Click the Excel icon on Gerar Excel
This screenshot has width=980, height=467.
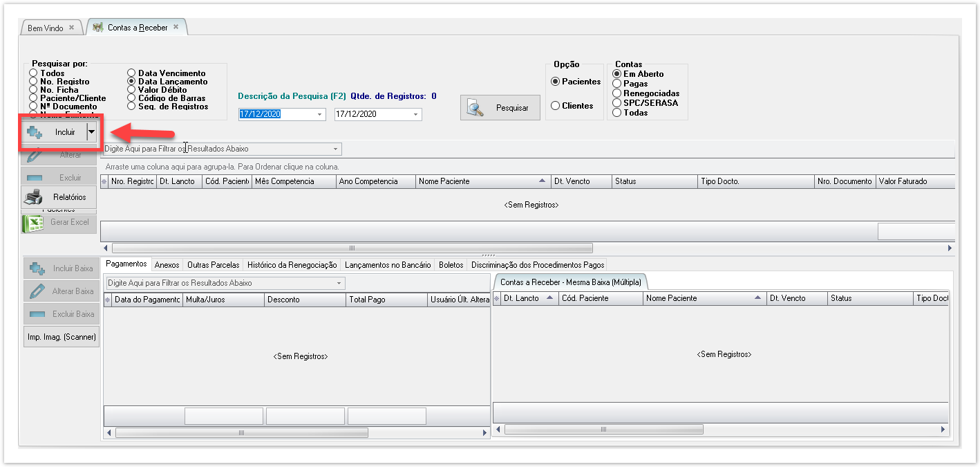coord(34,222)
